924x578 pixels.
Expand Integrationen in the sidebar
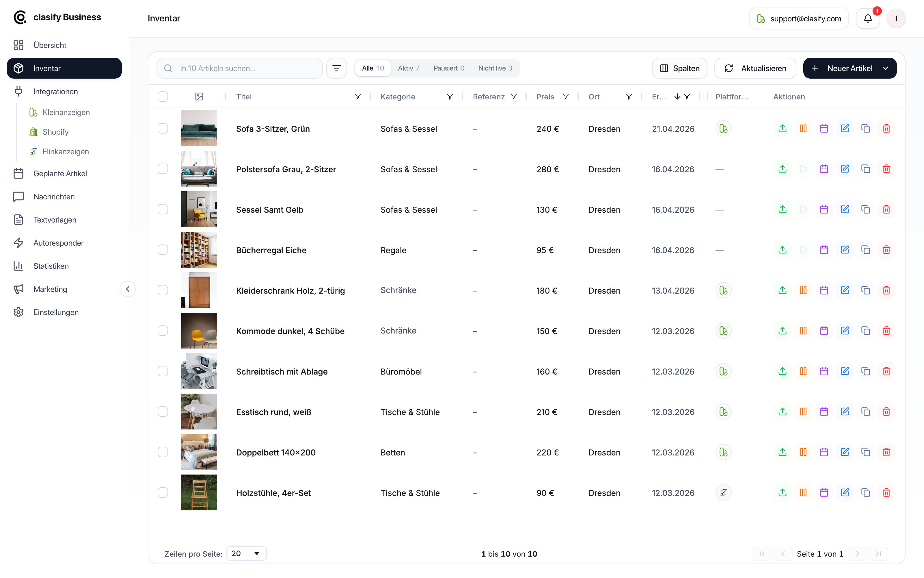(x=64, y=91)
